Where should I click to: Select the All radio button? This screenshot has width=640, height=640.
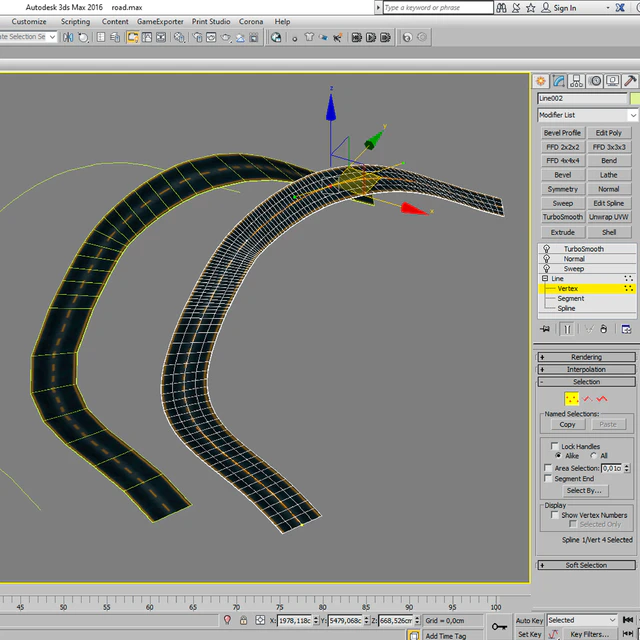595,456
